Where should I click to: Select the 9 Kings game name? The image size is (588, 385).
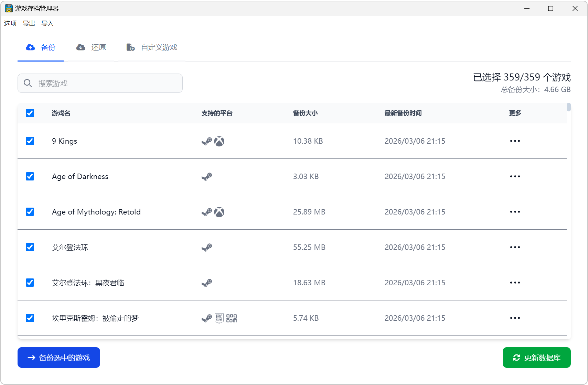pyautogui.click(x=65, y=141)
